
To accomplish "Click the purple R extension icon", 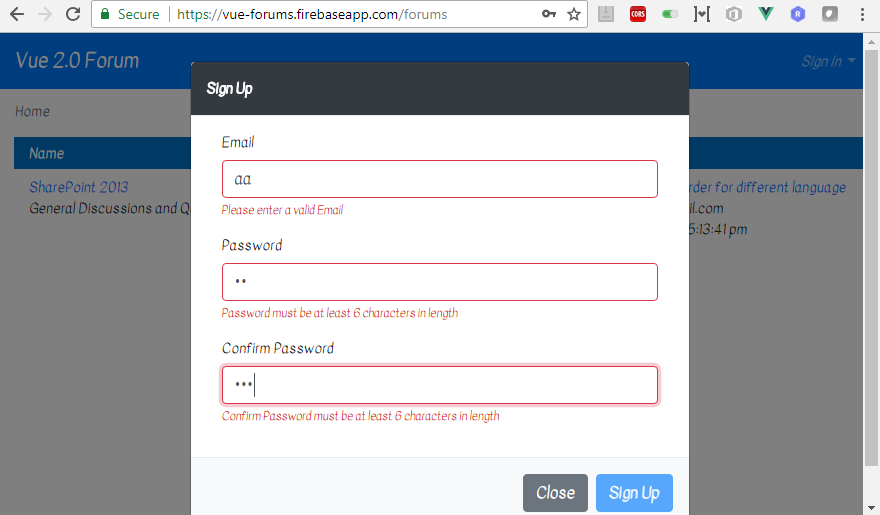I will [x=798, y=14].
